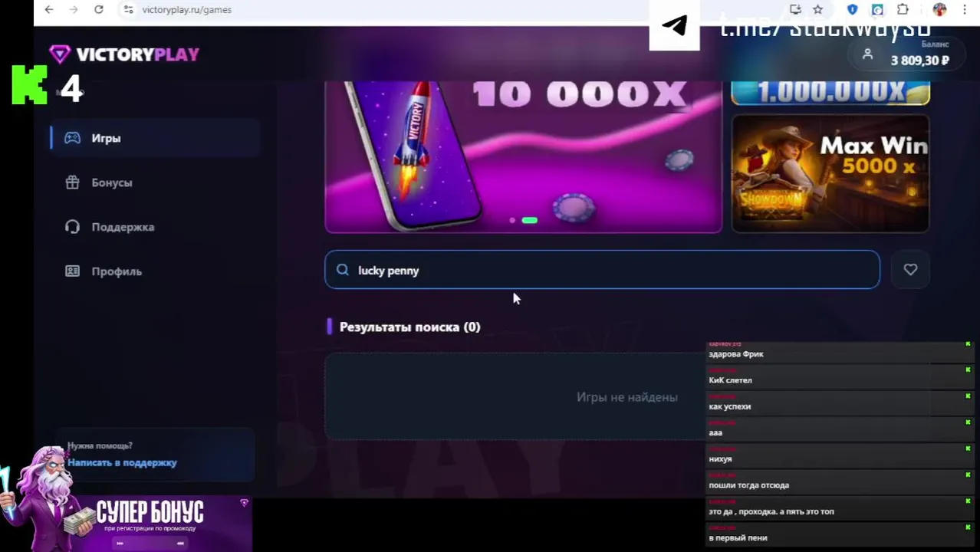Click chat message здарова Фрик

click(x=736, y=354)
